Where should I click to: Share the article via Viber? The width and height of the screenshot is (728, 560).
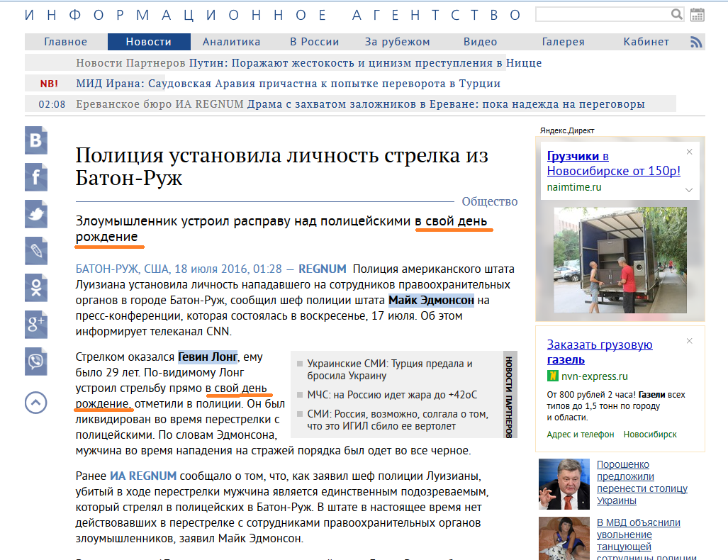click(36, 362)
